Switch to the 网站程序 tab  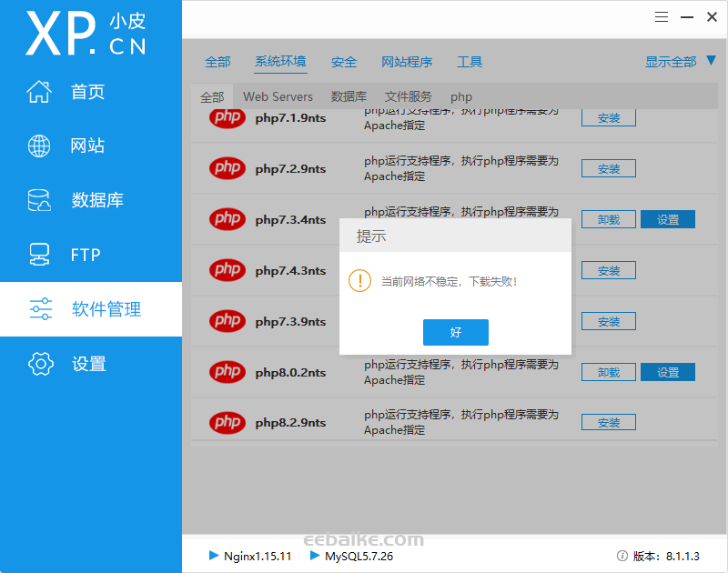coord(407,62)
